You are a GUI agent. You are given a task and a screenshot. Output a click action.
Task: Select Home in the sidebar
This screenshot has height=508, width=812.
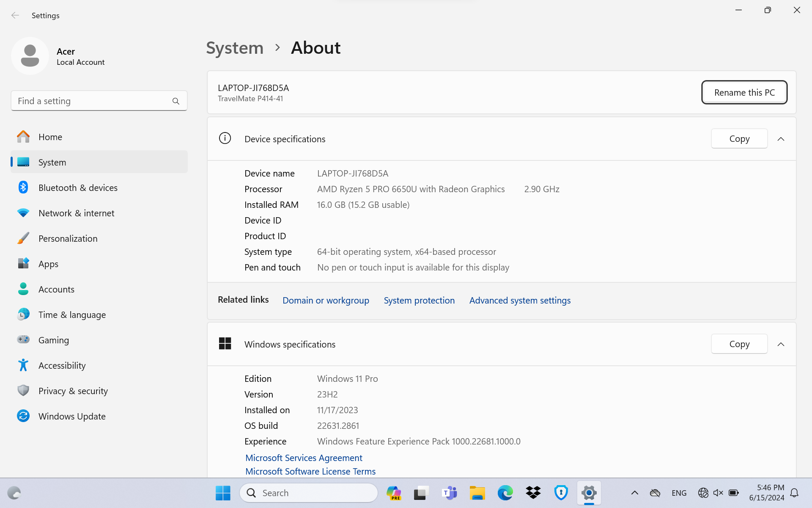(50, 137)
